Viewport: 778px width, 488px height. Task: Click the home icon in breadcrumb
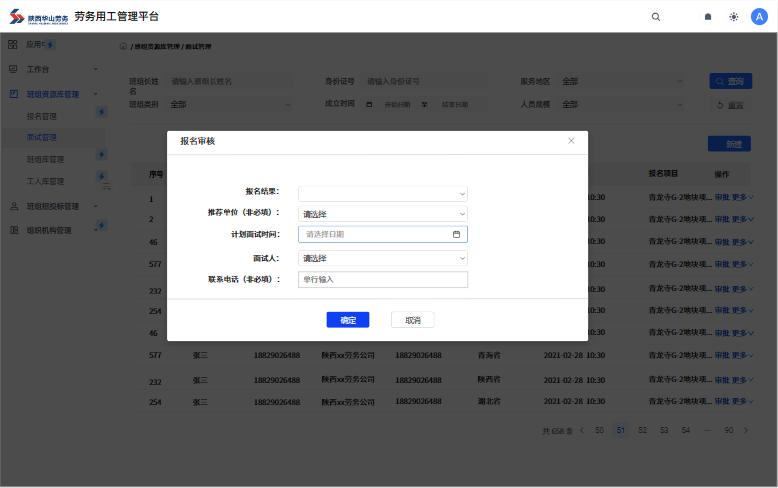123,47
